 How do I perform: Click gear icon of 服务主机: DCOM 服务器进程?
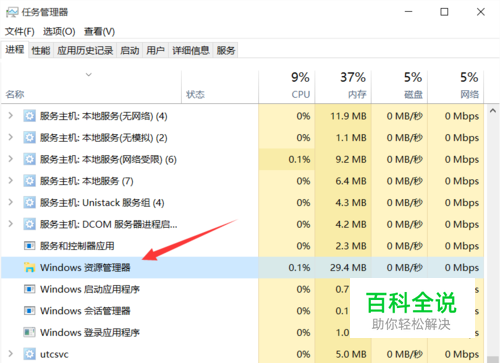[29, 224]
